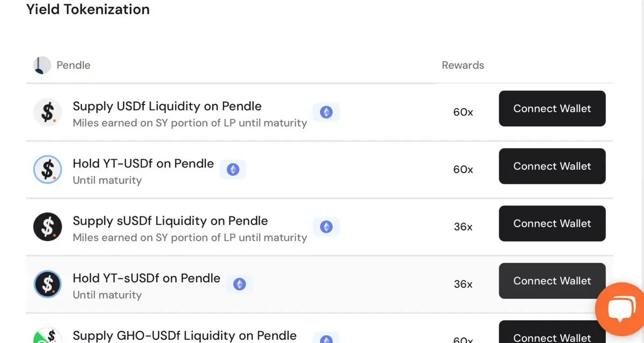Connect Wallet for Hold YT-USDf
644x343 pixels.
click(x=552, y=166)
